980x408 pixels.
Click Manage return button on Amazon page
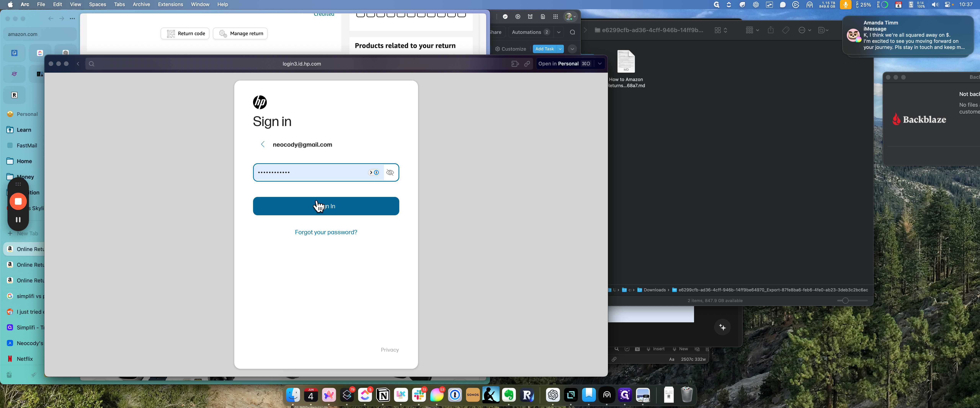tap(240, 33)
